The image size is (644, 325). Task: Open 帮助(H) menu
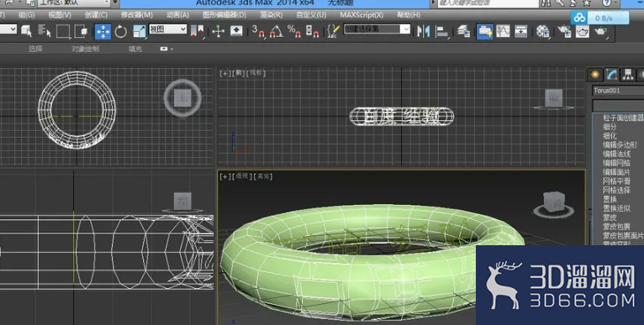(x=409, y=15)
